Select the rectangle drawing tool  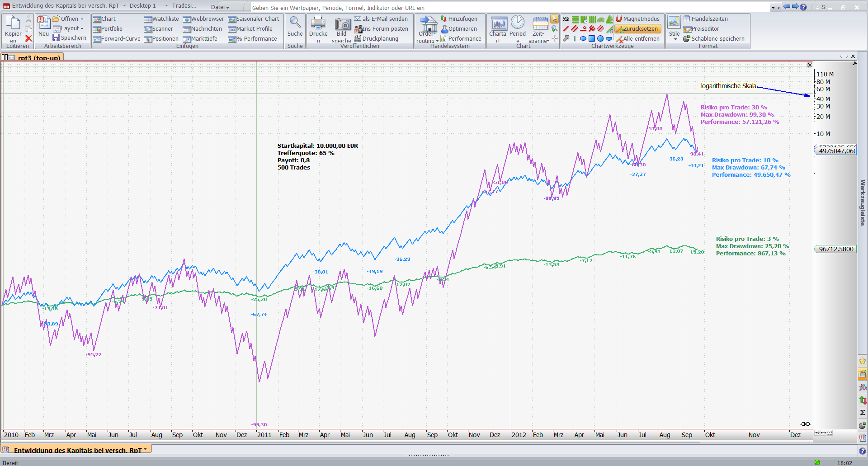(592, 39)
